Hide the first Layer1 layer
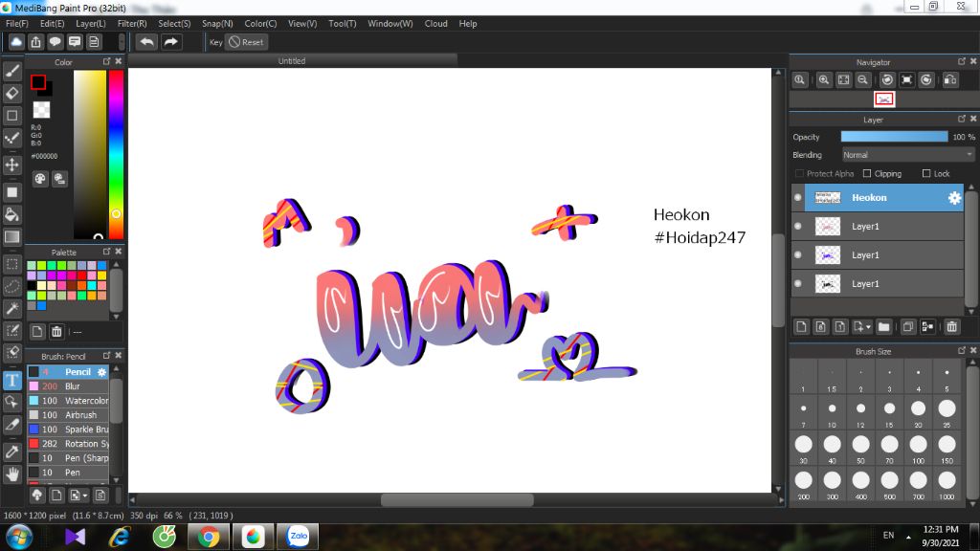Image resolution: width=980 pixels, height=551 pixels. click(798, 226)
